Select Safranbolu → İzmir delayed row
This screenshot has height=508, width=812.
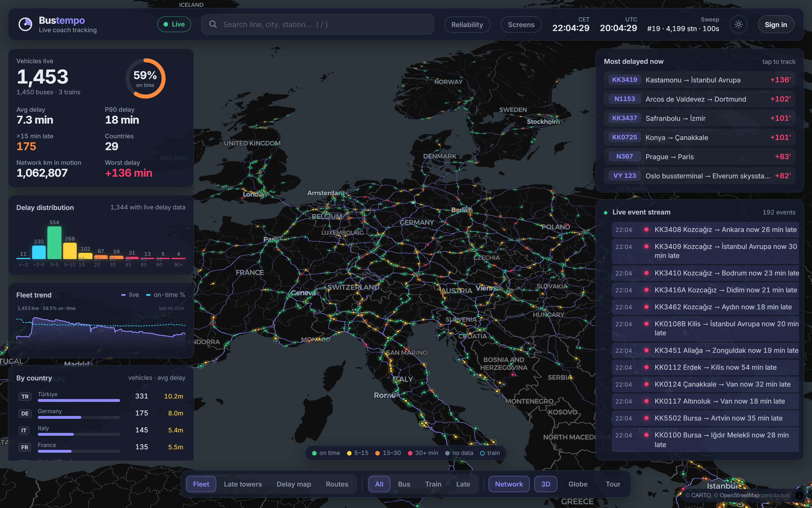click(700, 118)
